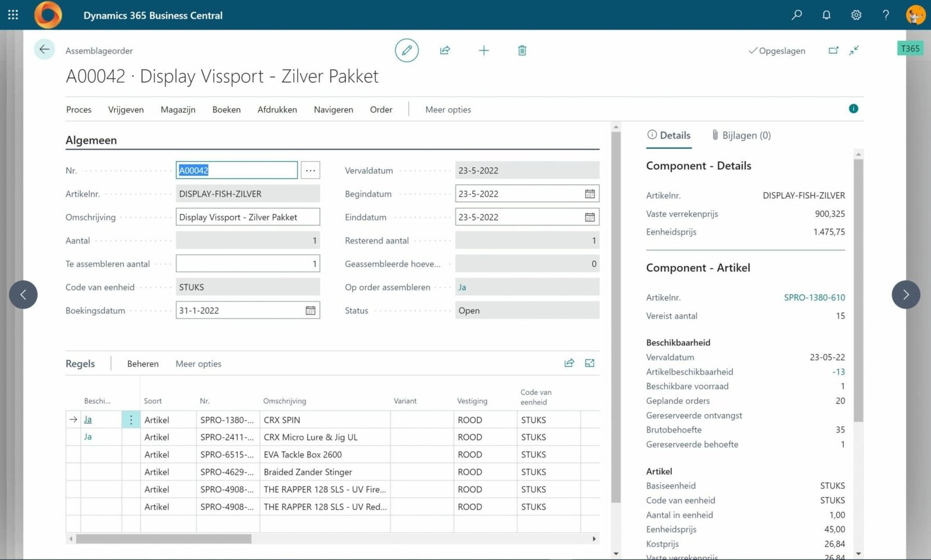The image size is (931, 560).
Task: Open Einddatum calendar picker
Action: point(590,218)
